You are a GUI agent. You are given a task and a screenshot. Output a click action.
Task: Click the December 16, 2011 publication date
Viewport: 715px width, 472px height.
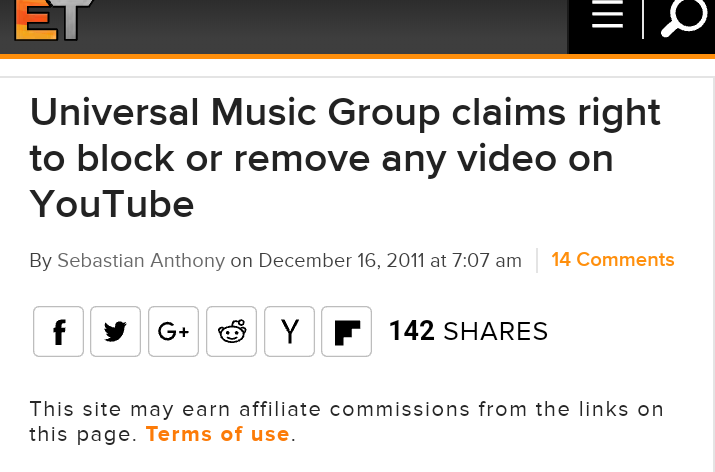[342, 261]
